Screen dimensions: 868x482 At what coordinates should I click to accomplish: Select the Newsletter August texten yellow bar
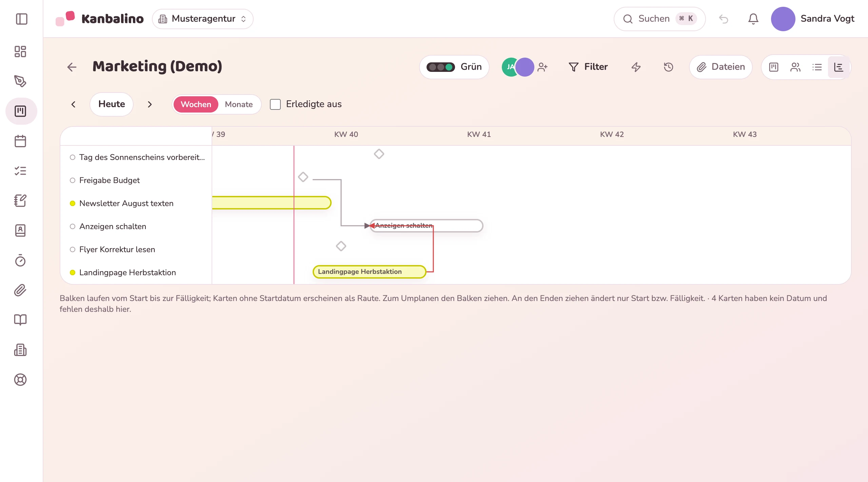(x=272, y=203)
